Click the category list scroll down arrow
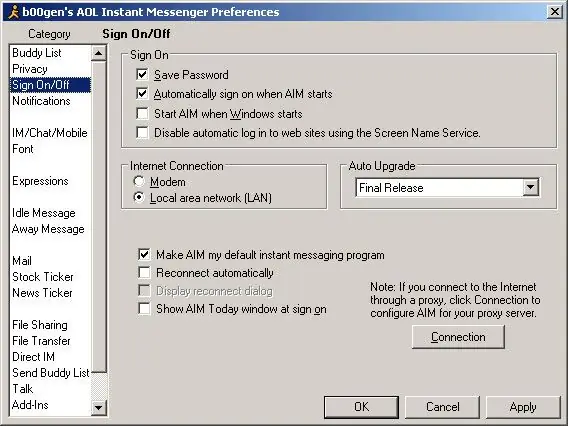Viewport: 568px width, 426px height. coord(99,407)
